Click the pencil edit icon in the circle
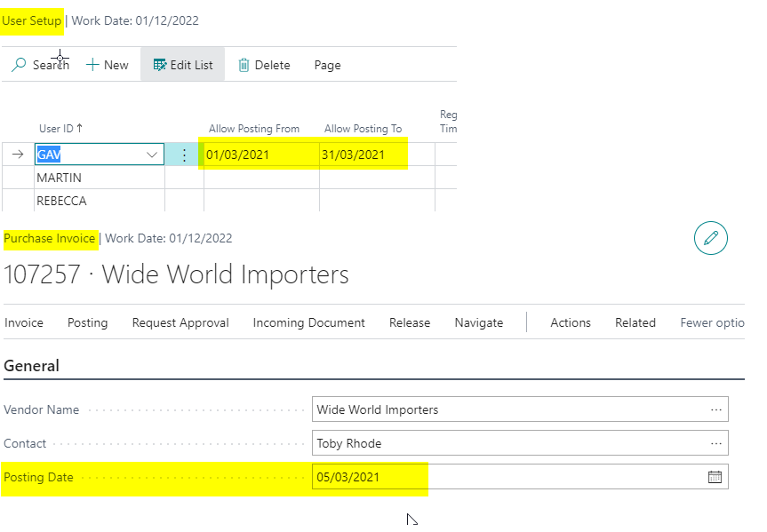 tap(710, 238)
